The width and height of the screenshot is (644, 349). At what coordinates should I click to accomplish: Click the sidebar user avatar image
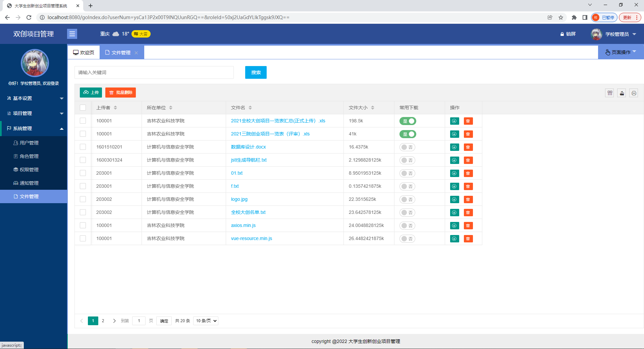pos(35,63)
